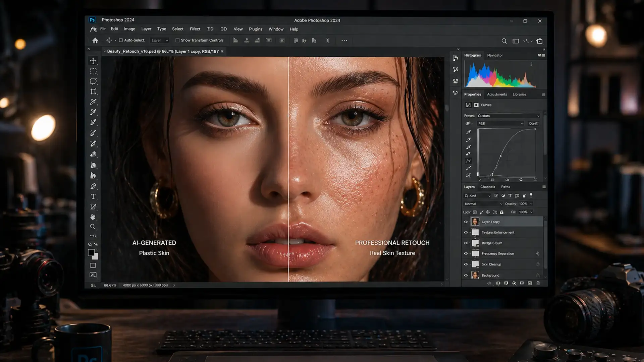Click the Home icon in options bar
Screen dimensions: 644x362
pyautogui.click(x=95, y=41)
